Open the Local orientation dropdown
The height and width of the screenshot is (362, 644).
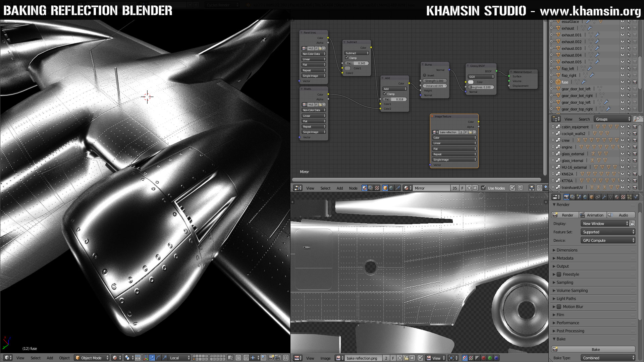click(x=180, y=358)
